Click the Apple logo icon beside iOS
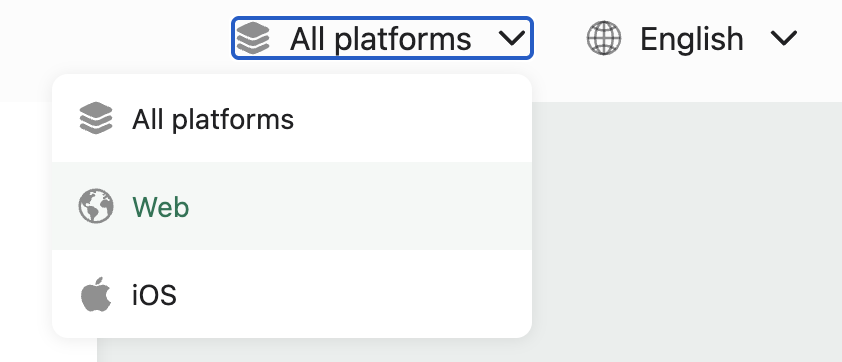This screenshot has width=842, height=362. pos(96,294)
